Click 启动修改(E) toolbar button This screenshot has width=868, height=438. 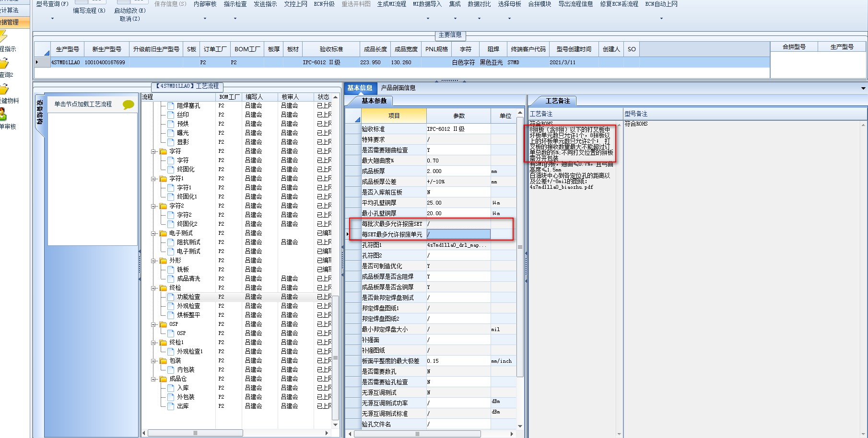pyautogui.click(x=129, y=11)
